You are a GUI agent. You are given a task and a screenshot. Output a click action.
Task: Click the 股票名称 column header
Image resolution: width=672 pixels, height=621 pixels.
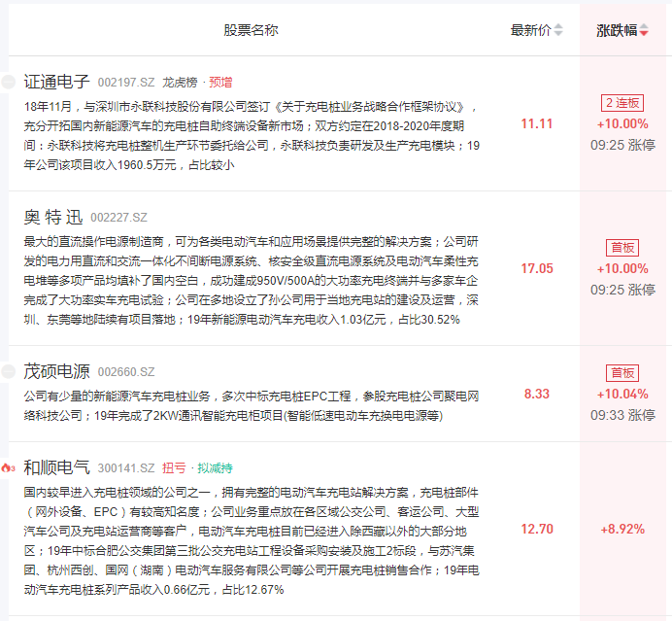tap(251, 30)
